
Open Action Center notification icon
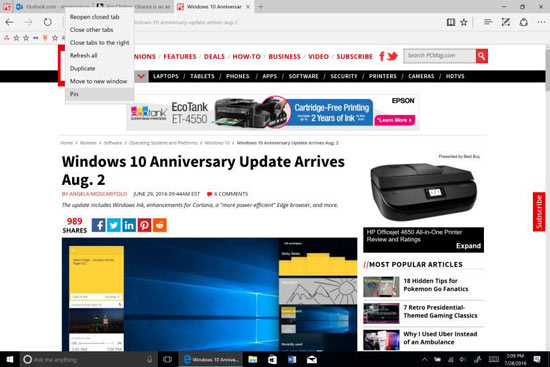click(537, 359)
